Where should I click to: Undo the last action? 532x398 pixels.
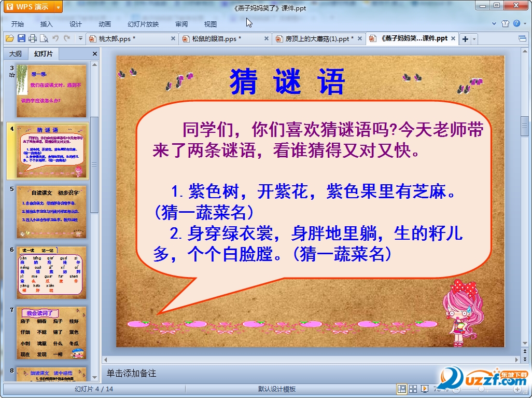pyautogui.click(x=55, y=38)
